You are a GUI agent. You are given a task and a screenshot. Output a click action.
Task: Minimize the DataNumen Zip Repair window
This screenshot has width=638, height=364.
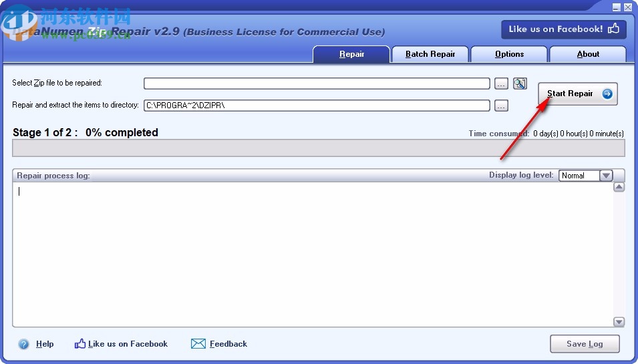tap(617, 7)
